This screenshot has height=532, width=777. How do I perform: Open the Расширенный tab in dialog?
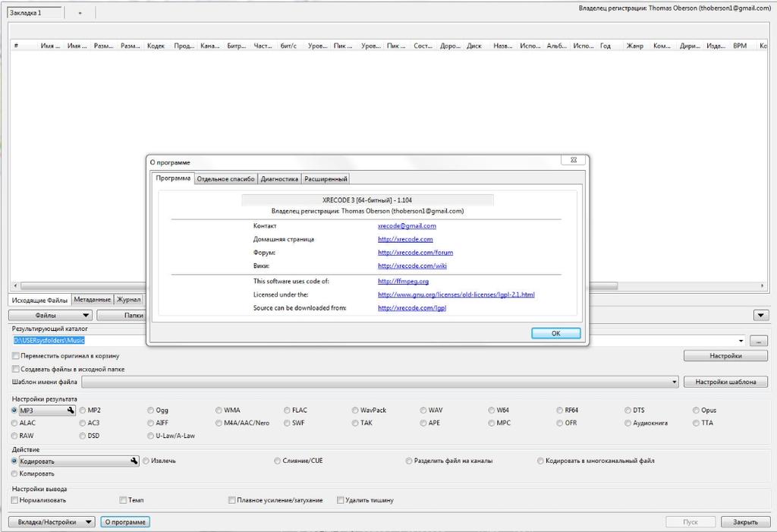pyautogui.click(x=326, y=179)
